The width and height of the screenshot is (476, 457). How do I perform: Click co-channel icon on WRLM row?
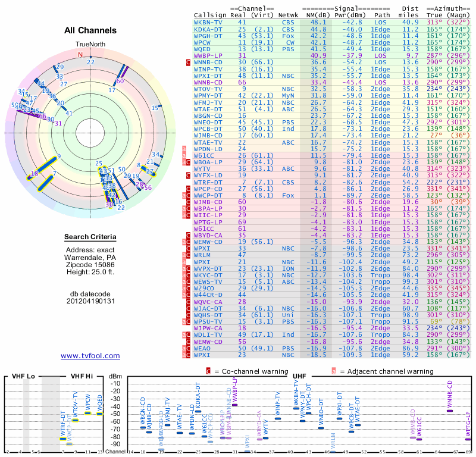[x=188, y=255]
